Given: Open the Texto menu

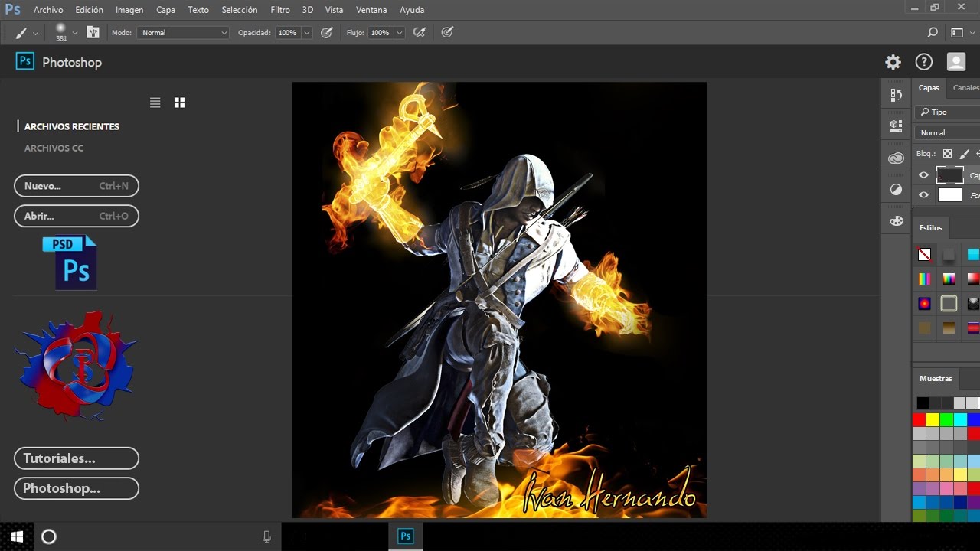Looking at the screenshot, I should point(198,10).
